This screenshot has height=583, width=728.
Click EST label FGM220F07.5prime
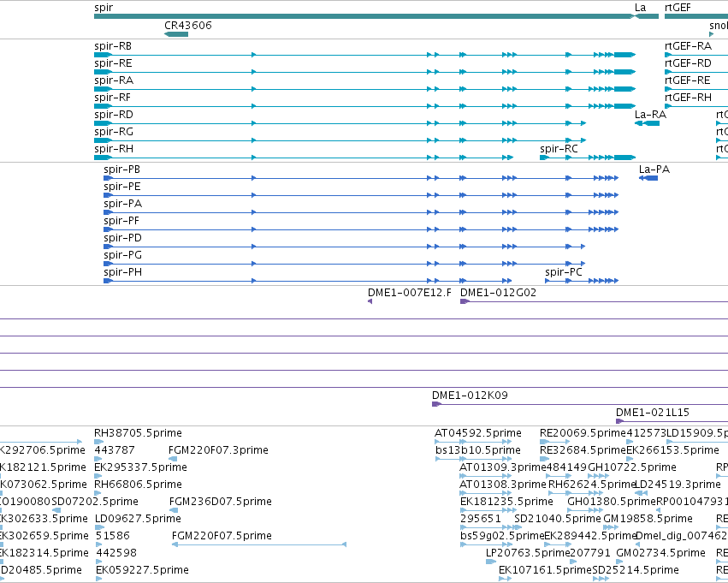tap(222, 536)
